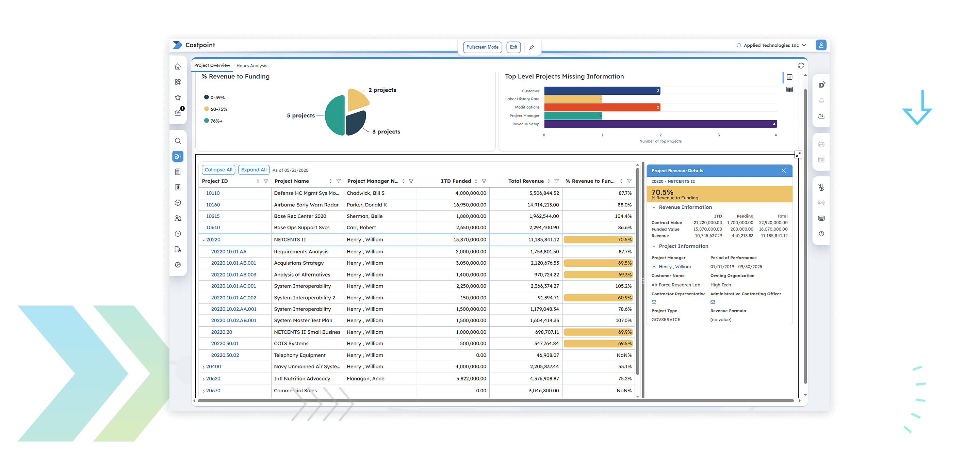Click the Fullscreen Mode button
Image resolution: width=980 pixels, height=455 pixels.
tap(482, 47)
